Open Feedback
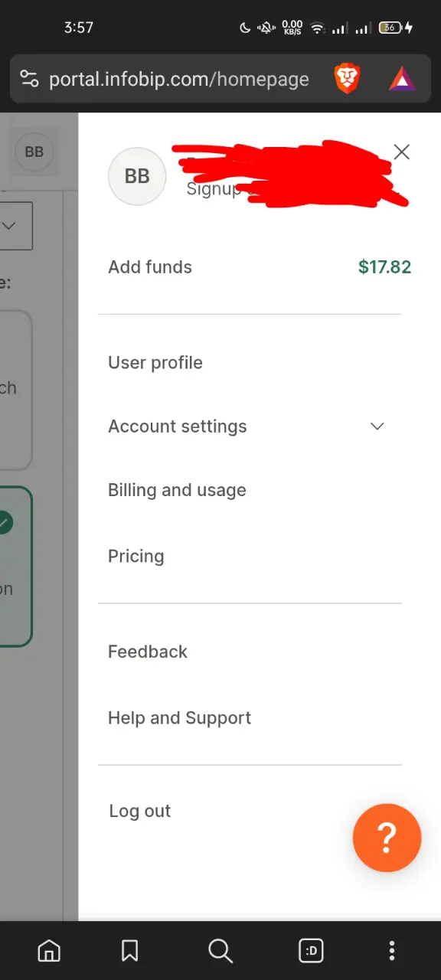The width and height of the screenshot is (441, 980). [x=148, y=652]
